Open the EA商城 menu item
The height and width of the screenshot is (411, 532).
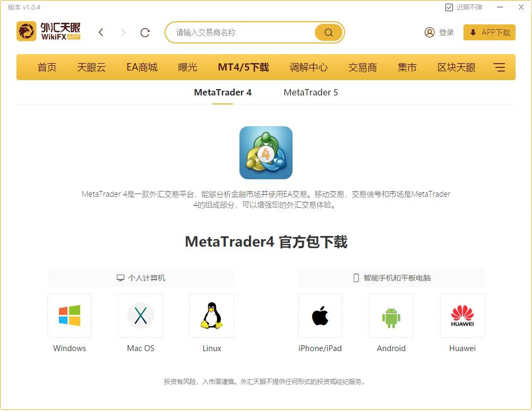click(x=142, y=67)
